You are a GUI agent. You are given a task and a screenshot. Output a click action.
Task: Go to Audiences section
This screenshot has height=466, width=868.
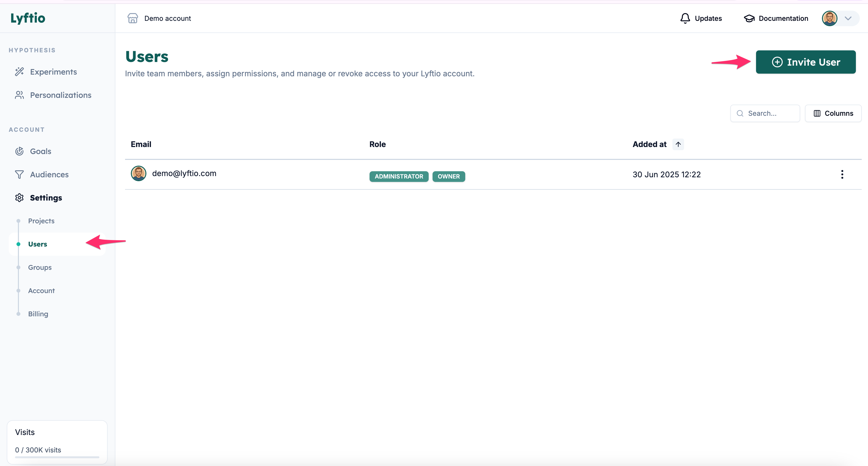point(49,174)
